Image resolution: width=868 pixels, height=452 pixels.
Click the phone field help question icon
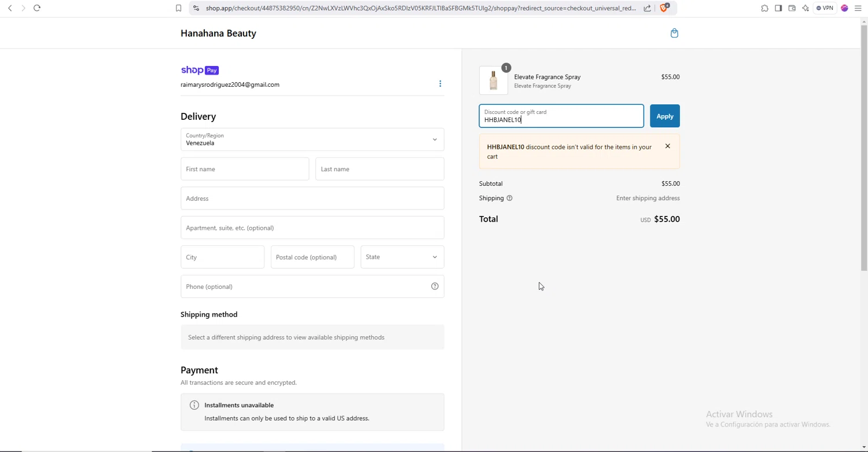click(x=435, y=286)
